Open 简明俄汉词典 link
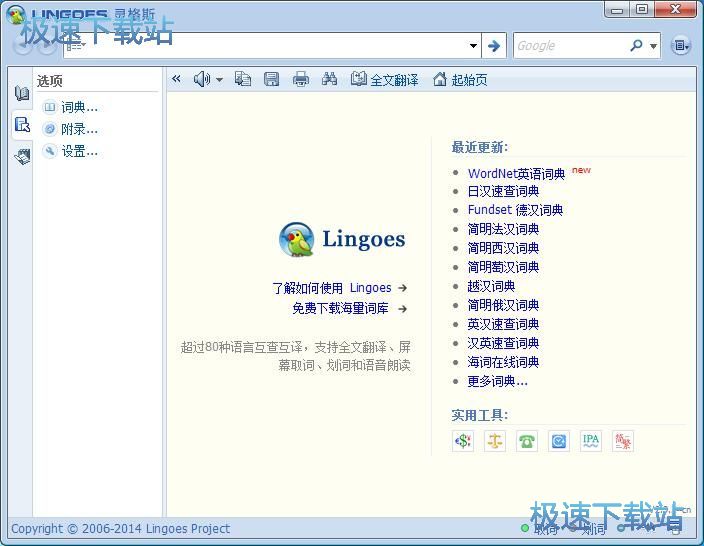 pyautogui.click(x=503, y=305)
